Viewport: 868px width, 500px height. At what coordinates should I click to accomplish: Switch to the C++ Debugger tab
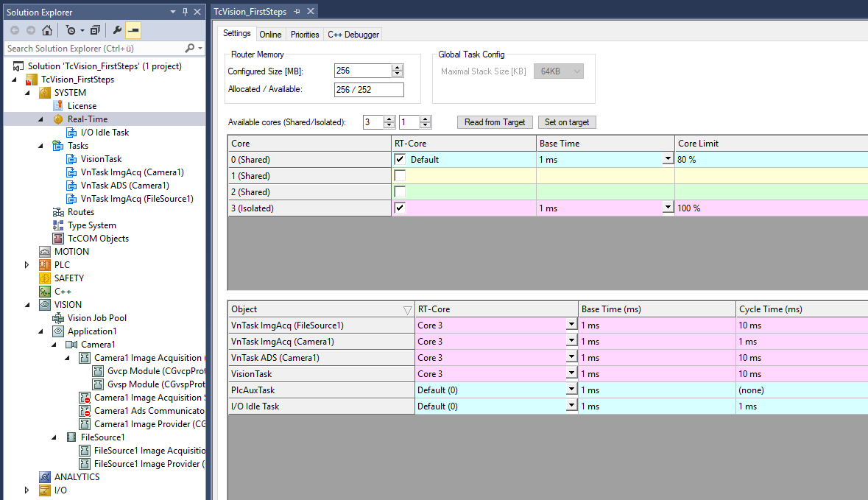tap(353, 35)
